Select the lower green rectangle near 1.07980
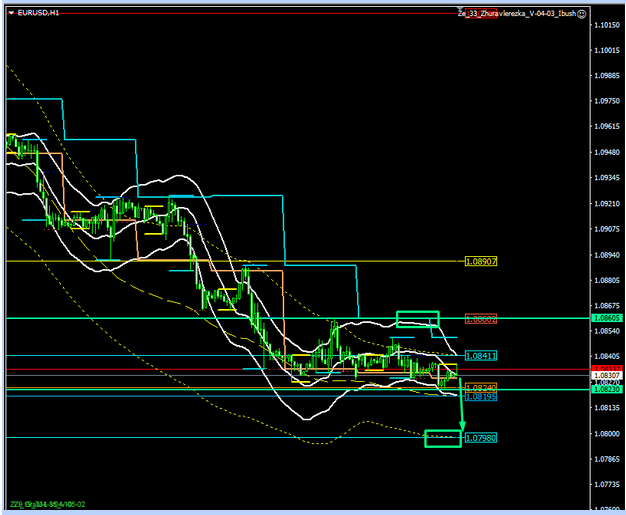 [x=443, y=438]
